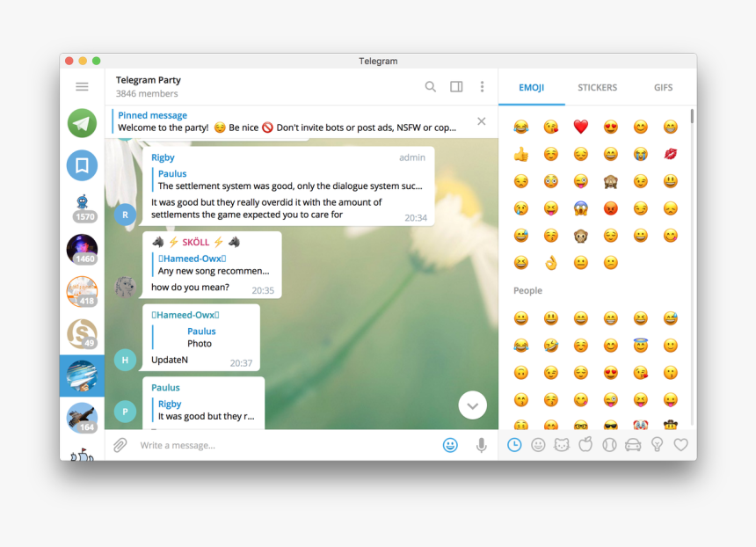
Task: Insert the see-no-evil monkey emoji
Action: coord(611,181)
